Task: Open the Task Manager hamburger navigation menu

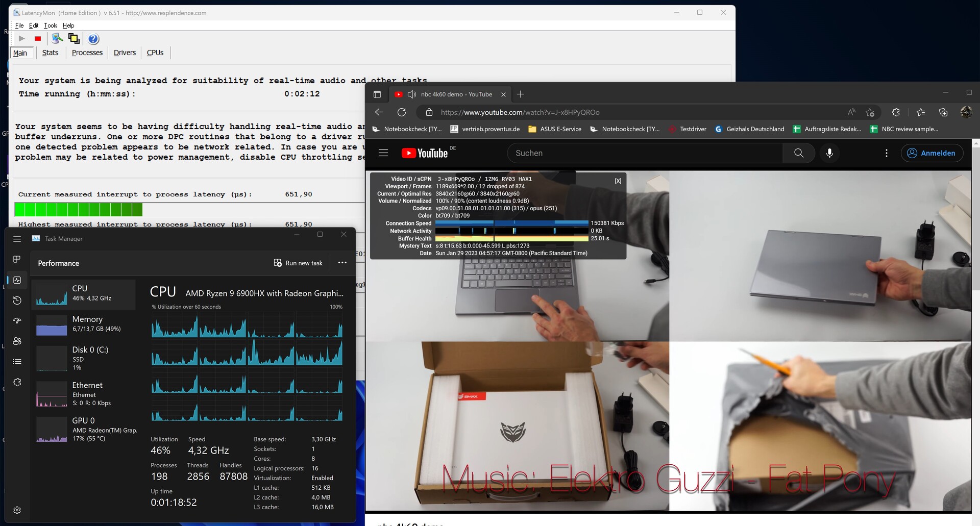Action: (17, 239)
